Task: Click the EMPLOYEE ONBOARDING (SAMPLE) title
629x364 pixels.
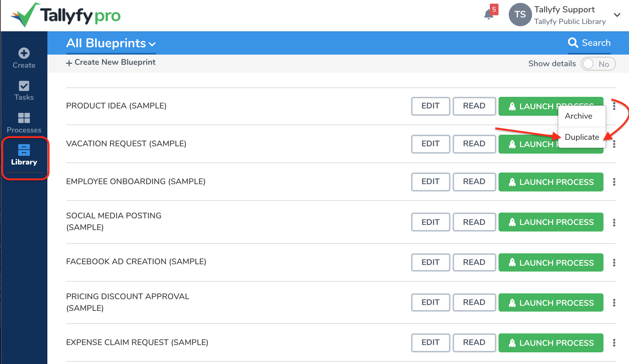Action: tap(136, 182)
